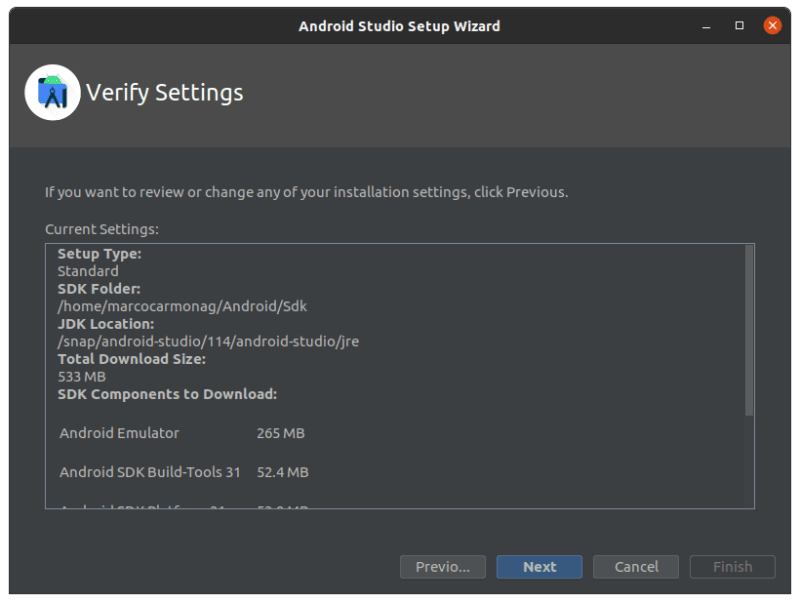
Task: Click the greyed-out Finish button
Action: point(732,567)
